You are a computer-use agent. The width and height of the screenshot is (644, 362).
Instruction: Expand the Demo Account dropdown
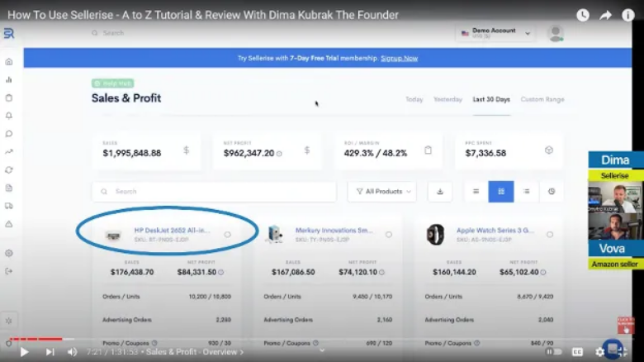click(495, 33)
